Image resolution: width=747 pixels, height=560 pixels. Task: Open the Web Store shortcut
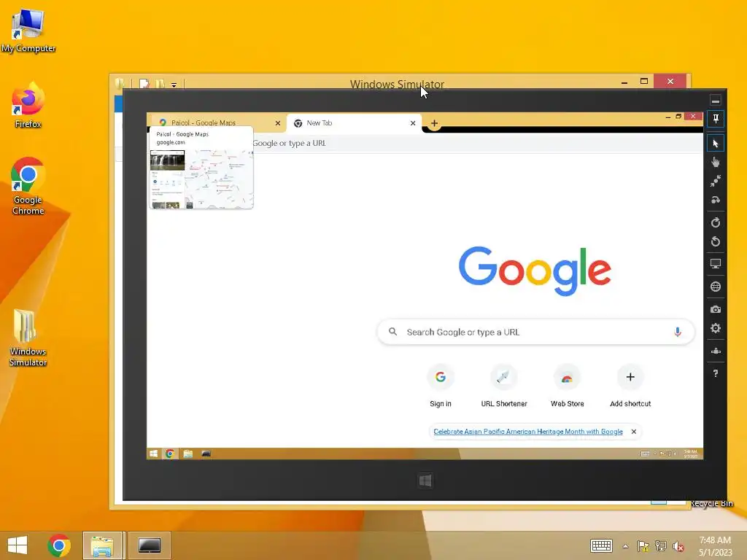point(567,386)
